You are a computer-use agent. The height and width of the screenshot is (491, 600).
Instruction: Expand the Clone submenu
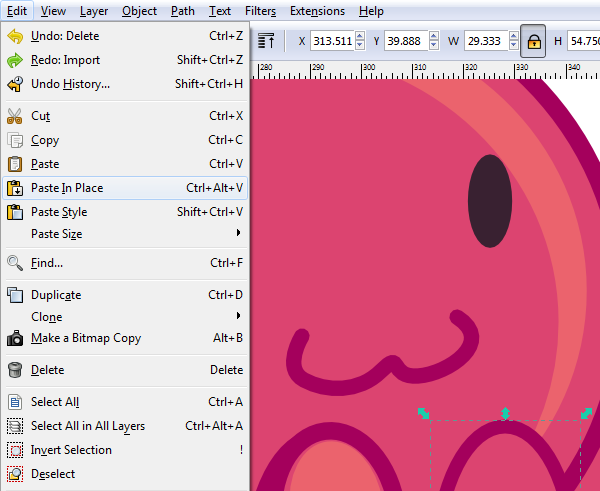[238, 316]
